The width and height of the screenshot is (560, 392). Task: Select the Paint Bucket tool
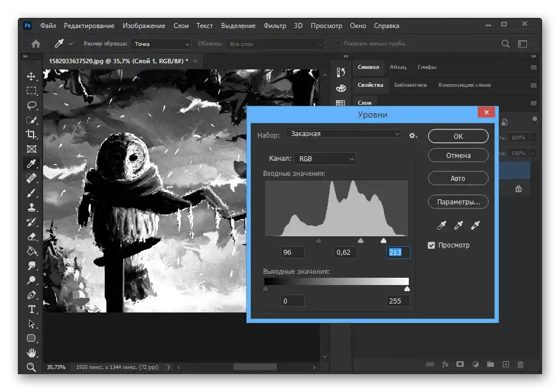31,251
